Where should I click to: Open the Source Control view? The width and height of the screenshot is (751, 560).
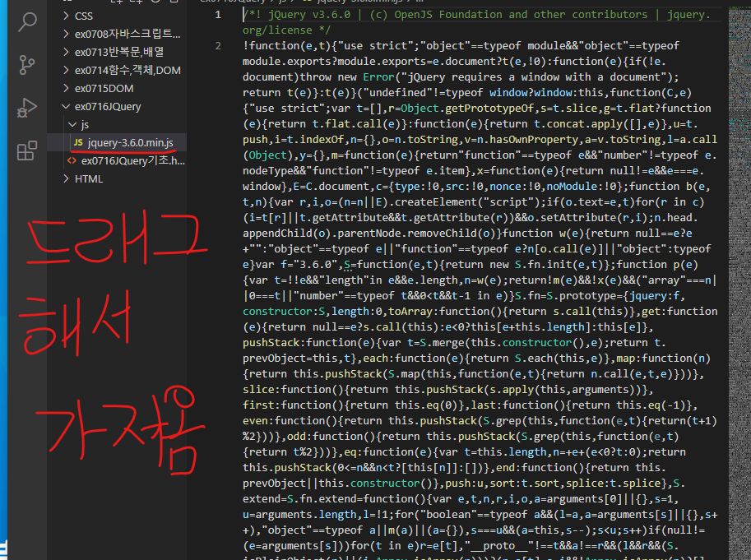[27, 65]
